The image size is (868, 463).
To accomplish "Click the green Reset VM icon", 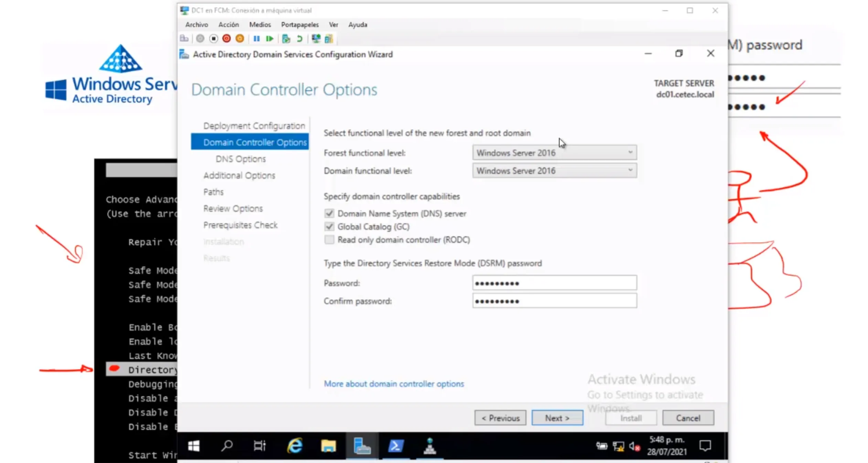I will [x=269, y=39].
